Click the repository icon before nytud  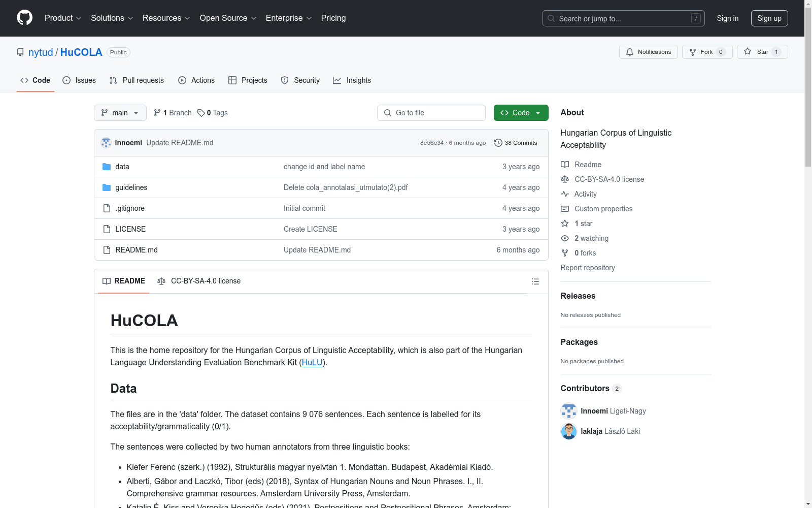(20, 52)
